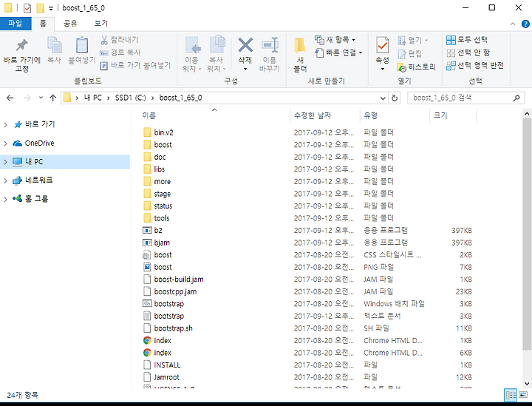Navigate Back with the left arrow

10,98
